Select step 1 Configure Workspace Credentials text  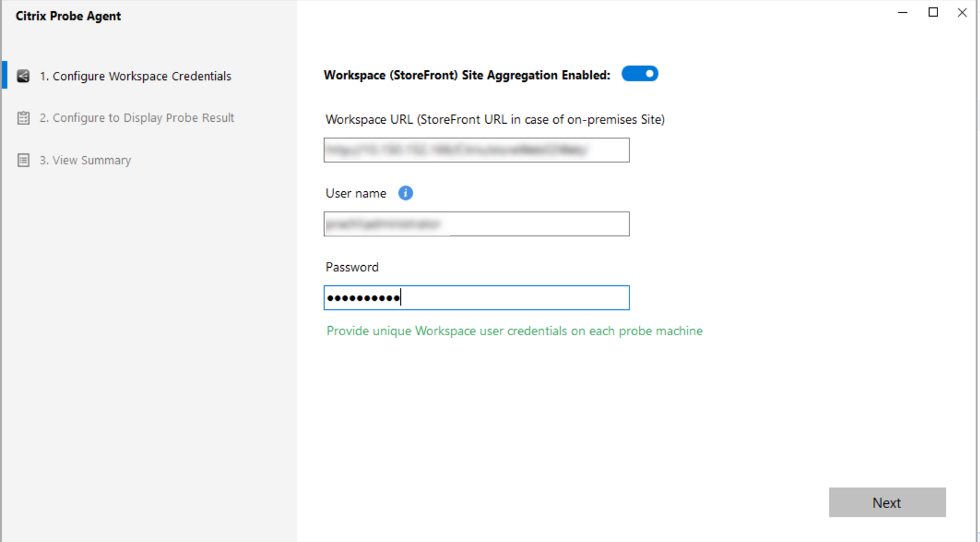tap(135, 76)
